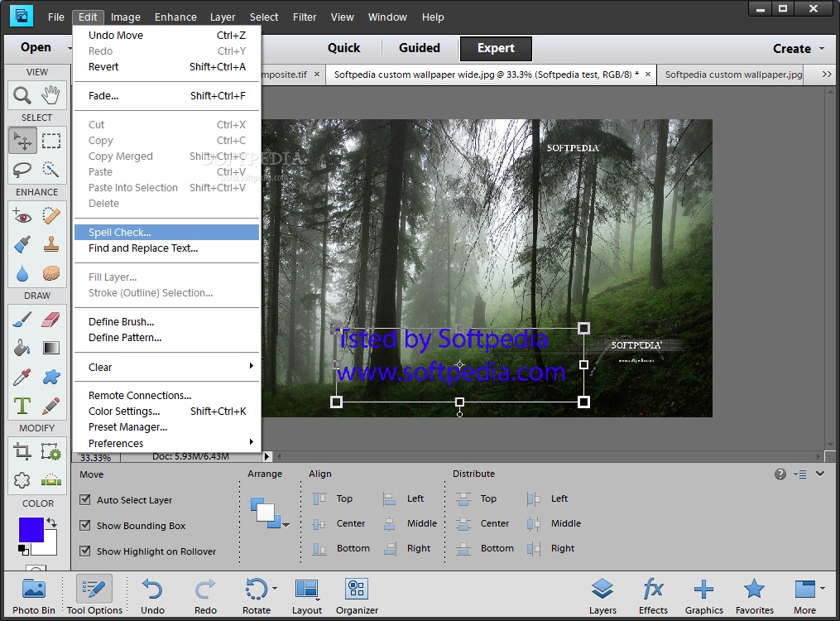This screenshot has width=840, height=621.
Task: Select the Type tool
Action: (x=22, y=406)
